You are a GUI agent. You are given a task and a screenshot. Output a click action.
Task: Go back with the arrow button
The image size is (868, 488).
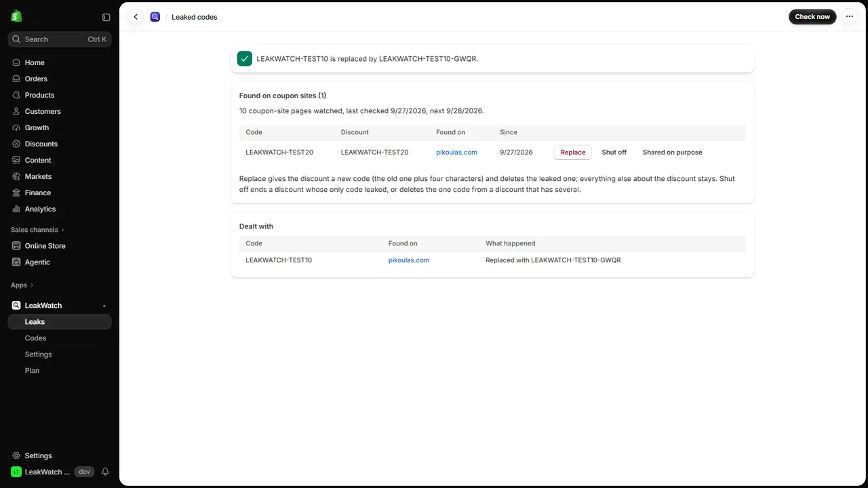pos(136,17)
